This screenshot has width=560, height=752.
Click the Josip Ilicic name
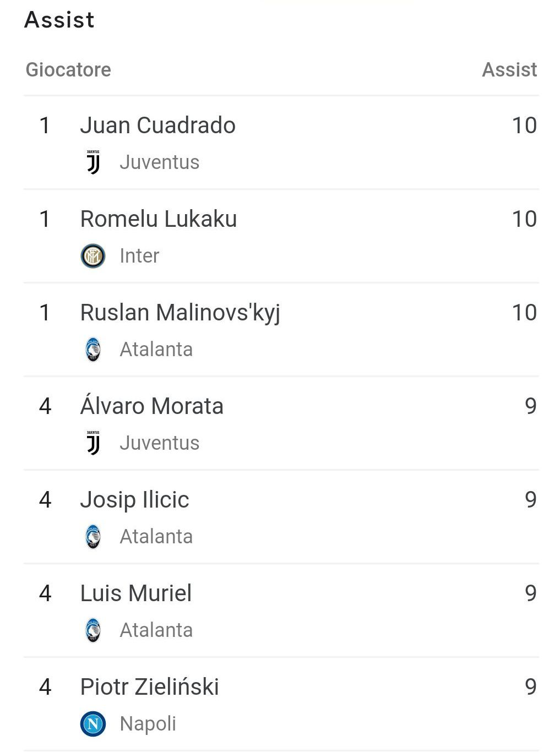tap(134, 500)
